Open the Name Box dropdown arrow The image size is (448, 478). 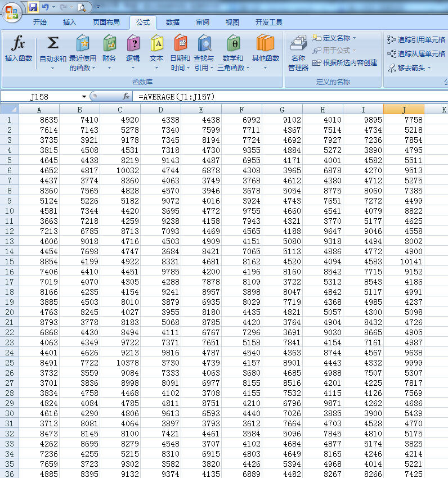click(84, 97)
